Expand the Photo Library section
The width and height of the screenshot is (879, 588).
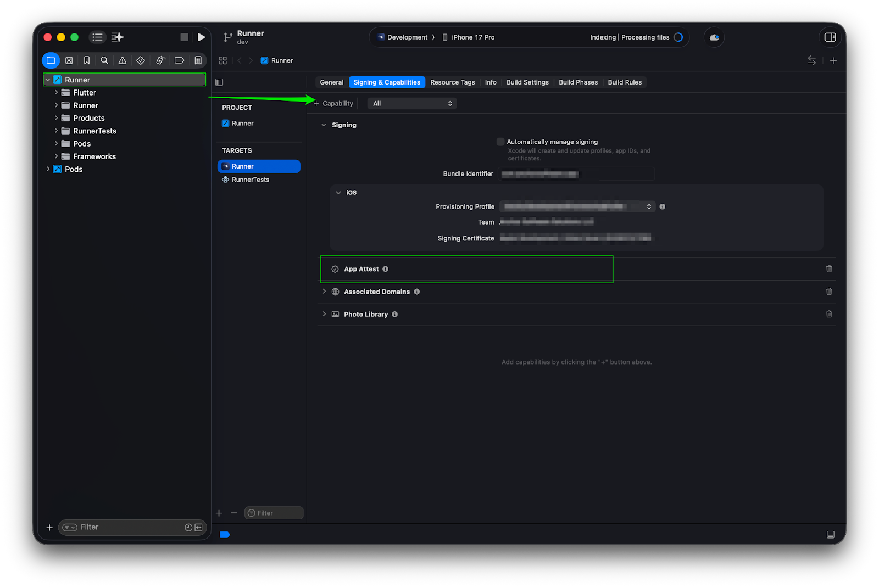pyautogui.click(x=324, y=314)
